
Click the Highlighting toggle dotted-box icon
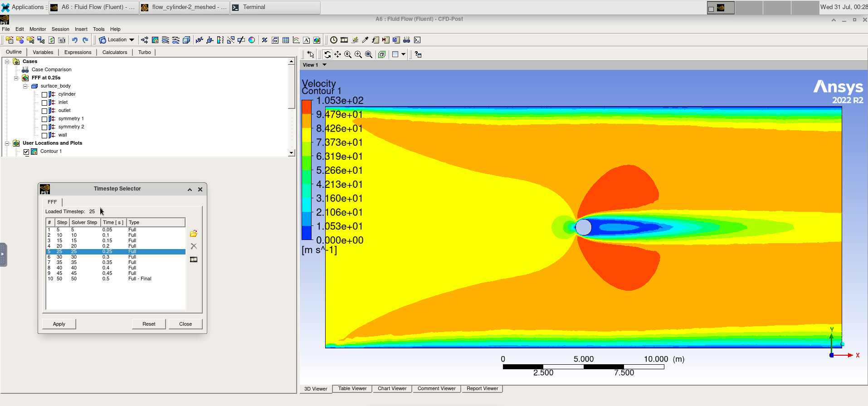382,54
